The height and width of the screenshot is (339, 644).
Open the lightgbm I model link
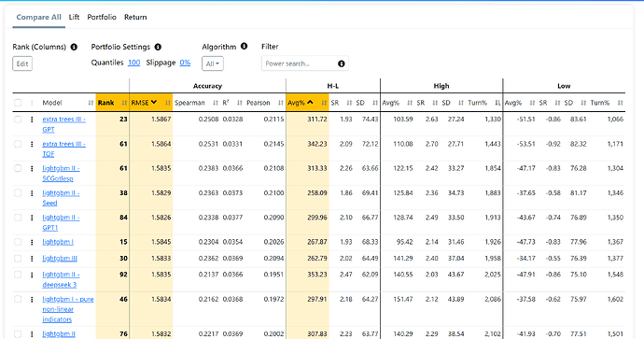click(58, 242)
